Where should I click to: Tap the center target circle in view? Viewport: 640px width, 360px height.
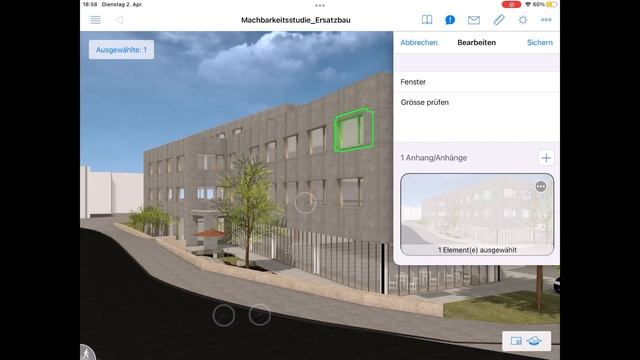pyautogui.click(x=305, y=203)
